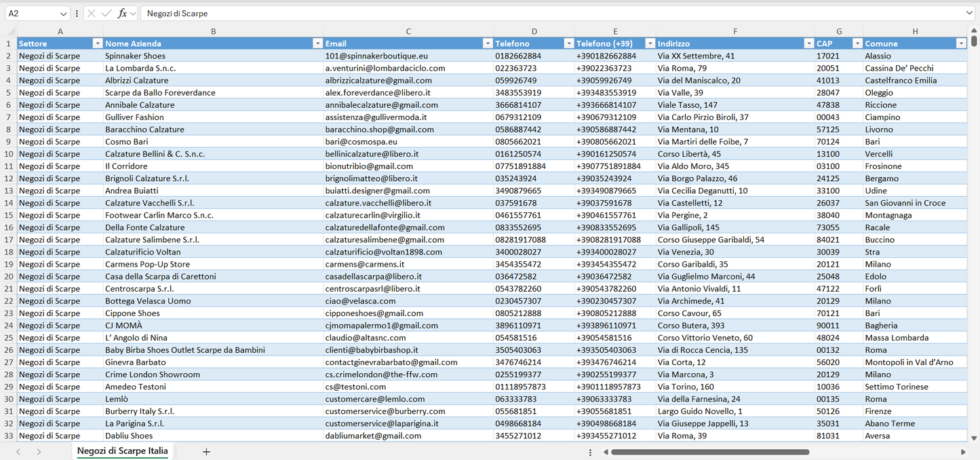
Task: Open the Email filter dropdown
Action: point(488,43)
